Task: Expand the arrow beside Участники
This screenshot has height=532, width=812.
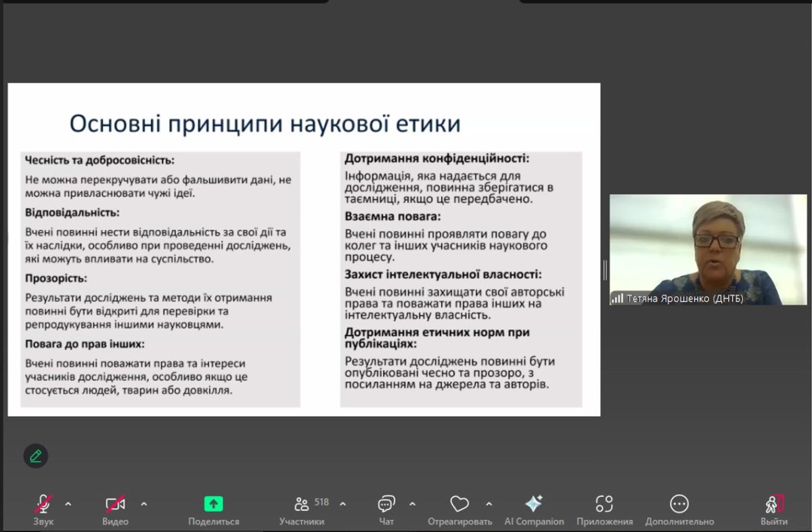Action: click(x=342, y=504)
